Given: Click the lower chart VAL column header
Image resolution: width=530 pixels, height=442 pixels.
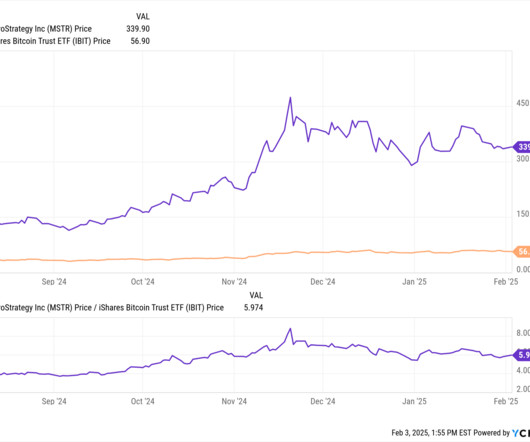Looking at the screenshot, I should [x=256, y=295].
